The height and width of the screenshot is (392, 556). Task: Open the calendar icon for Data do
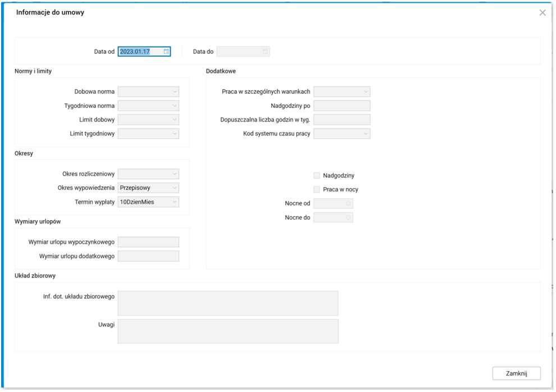coord(265,52)
